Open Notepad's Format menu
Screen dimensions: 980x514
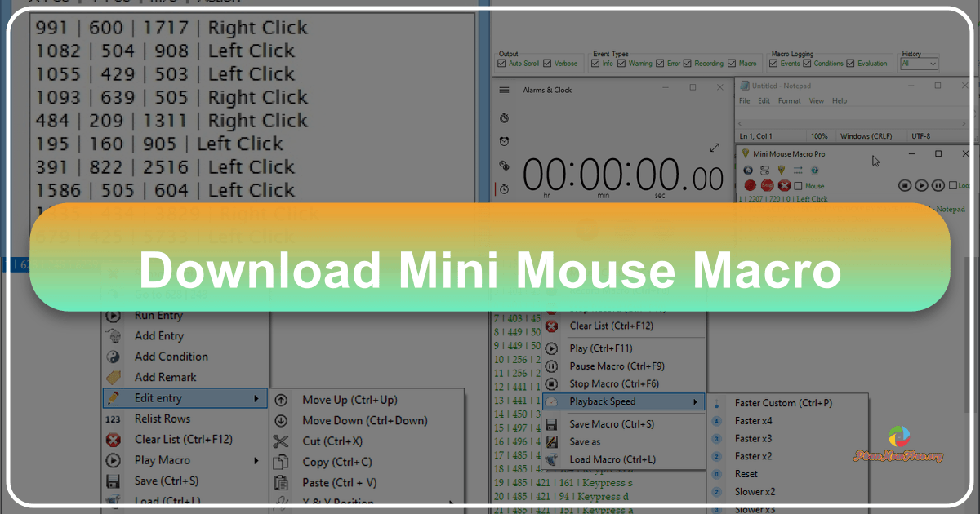789,100
